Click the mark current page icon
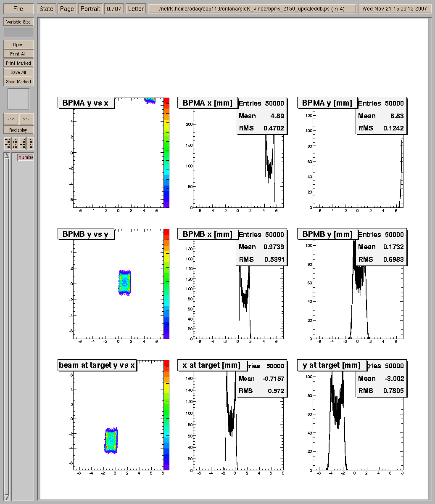This screenshot has width=435, height=504. pyautogui.click(x=22, y=143)
